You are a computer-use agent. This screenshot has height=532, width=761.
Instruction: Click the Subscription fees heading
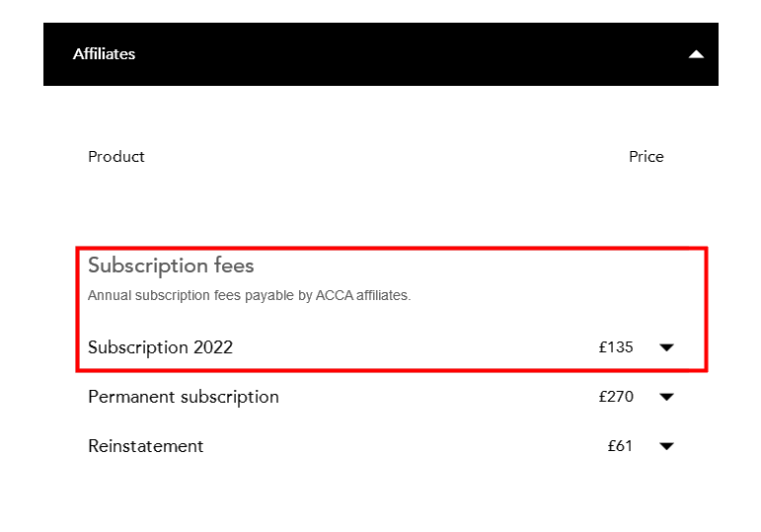(x=171, y=266)
